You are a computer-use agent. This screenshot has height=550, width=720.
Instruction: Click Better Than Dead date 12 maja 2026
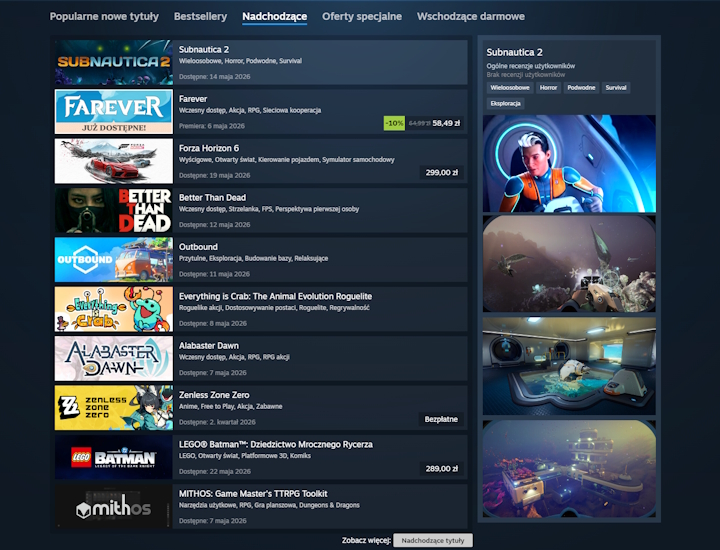[x=214, y=224]
